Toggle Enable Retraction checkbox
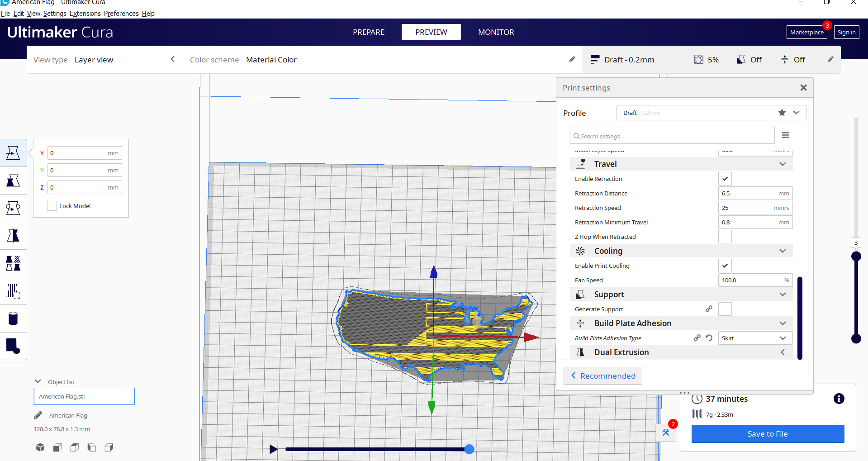This screenshot has height=461, width=868. point(725,179)
